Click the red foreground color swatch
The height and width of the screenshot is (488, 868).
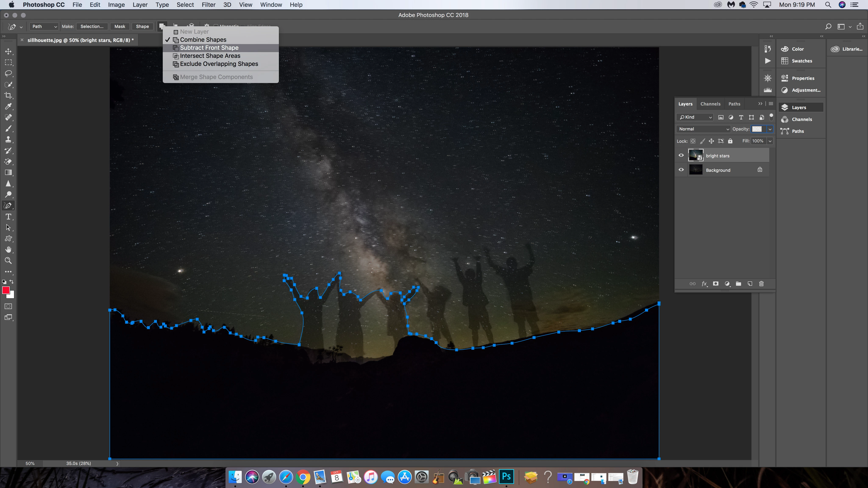5,290
